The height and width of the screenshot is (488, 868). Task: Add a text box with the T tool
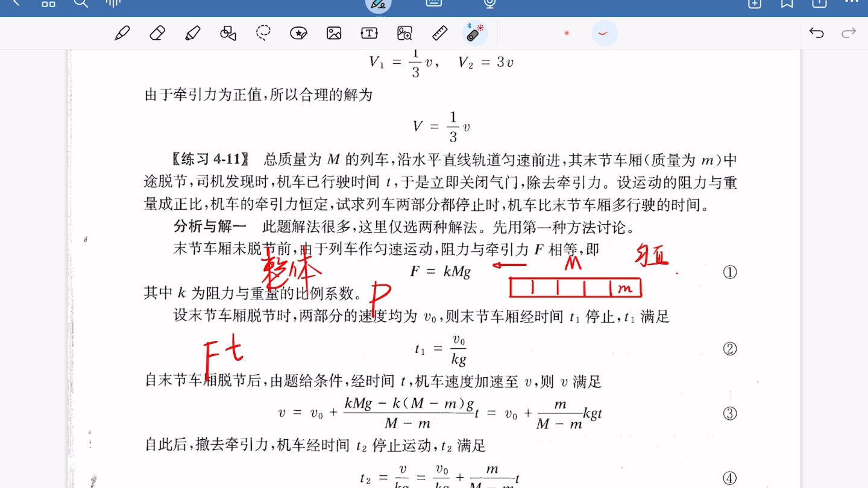(369, 33)
